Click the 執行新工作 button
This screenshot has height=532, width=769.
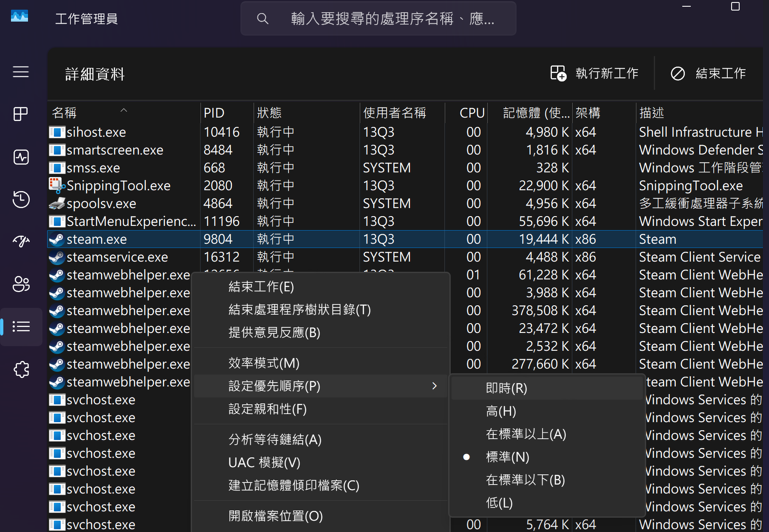(x=594, y=74)
